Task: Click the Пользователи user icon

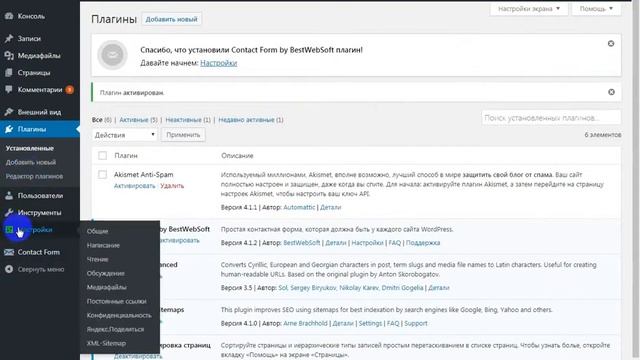Action: pyautogui.click(x=9, y=196)
